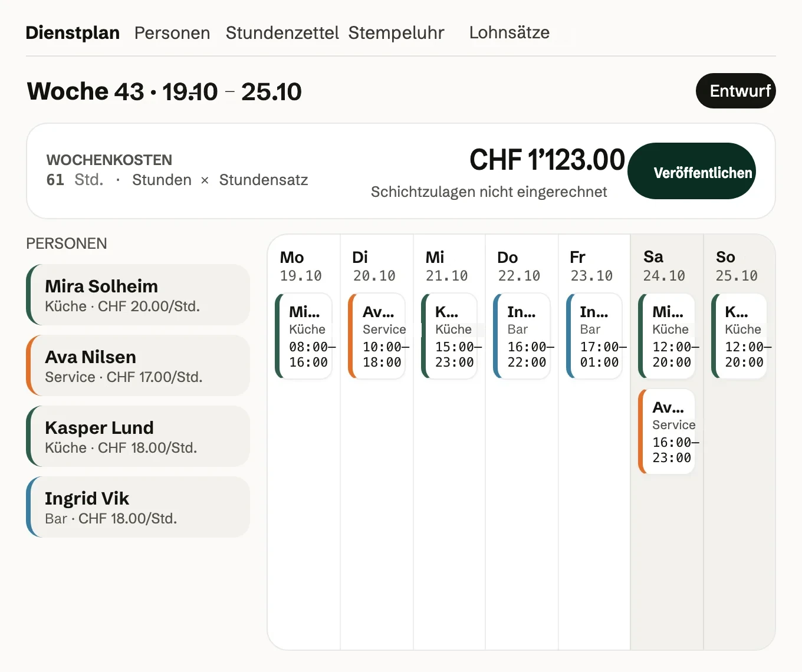
Task: Open the Personen tab
Action: (172, 32)
